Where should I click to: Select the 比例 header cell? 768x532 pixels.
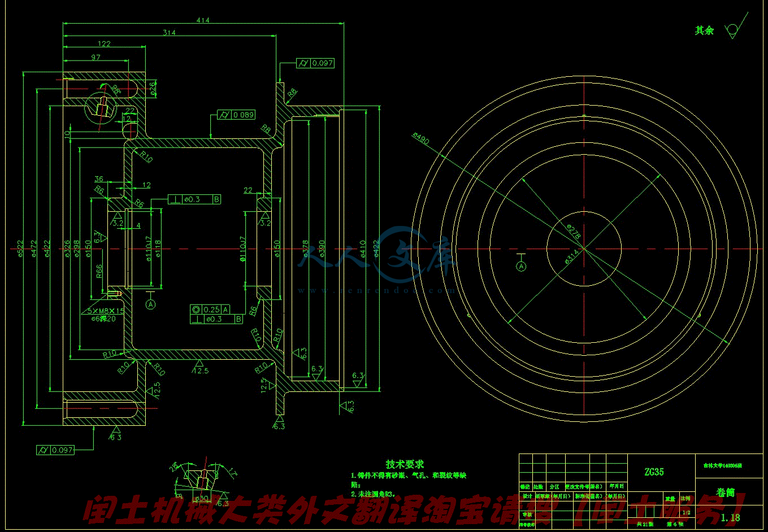(686, 499)
